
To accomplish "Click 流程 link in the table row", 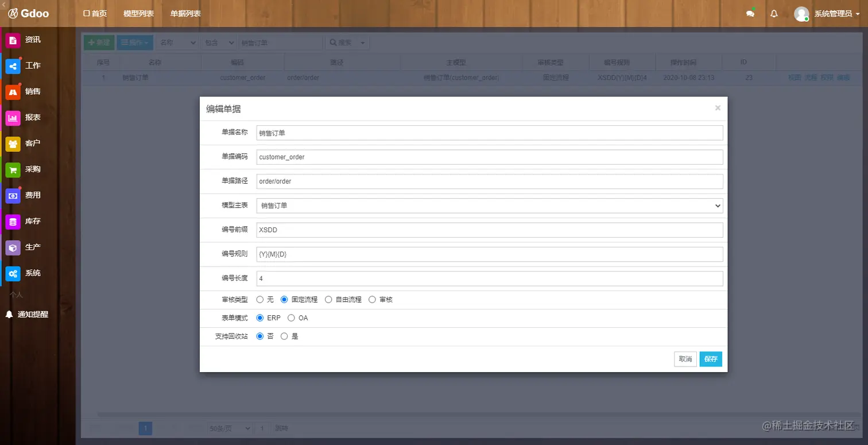I will (x=811, y=78).
